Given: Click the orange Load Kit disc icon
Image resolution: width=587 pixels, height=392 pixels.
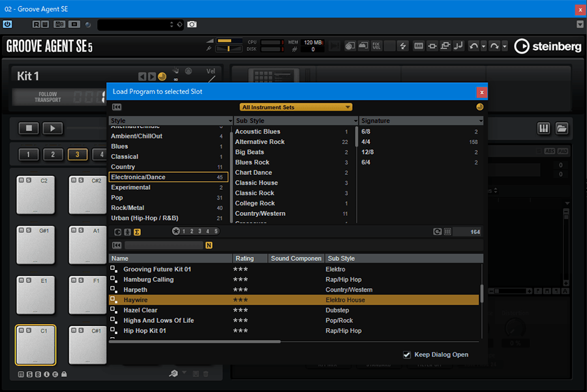Looking at the screenshot, I should [x=162, y=77].
